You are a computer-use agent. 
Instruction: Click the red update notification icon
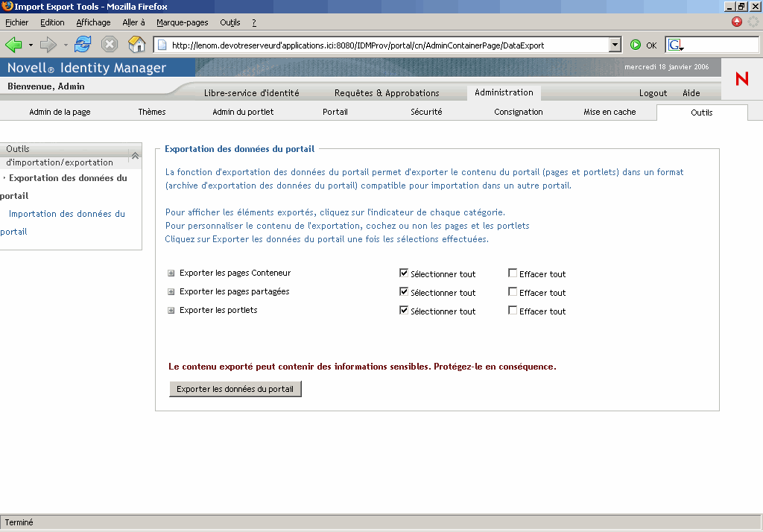(x=737, y=22)
